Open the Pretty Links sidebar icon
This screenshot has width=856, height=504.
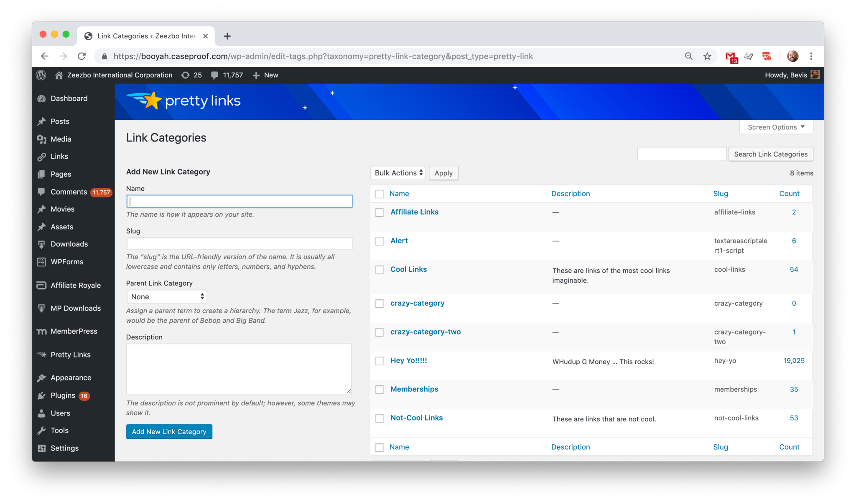point(42,355)
